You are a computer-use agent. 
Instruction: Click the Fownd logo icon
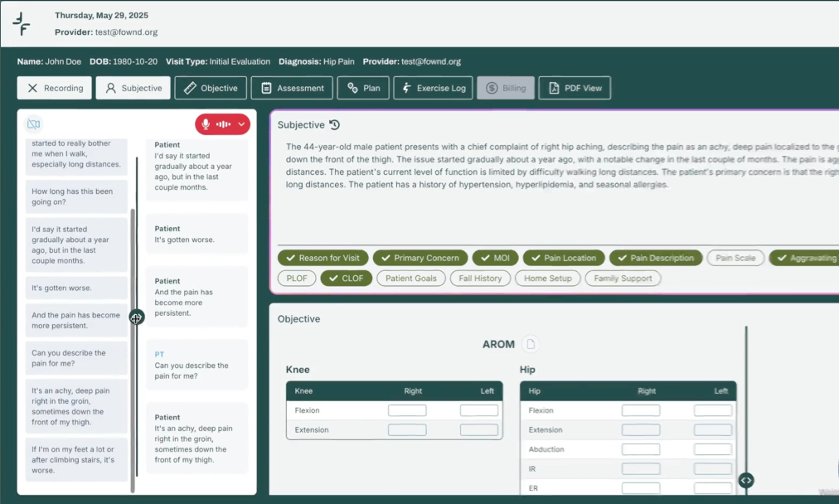pos(22,24)
